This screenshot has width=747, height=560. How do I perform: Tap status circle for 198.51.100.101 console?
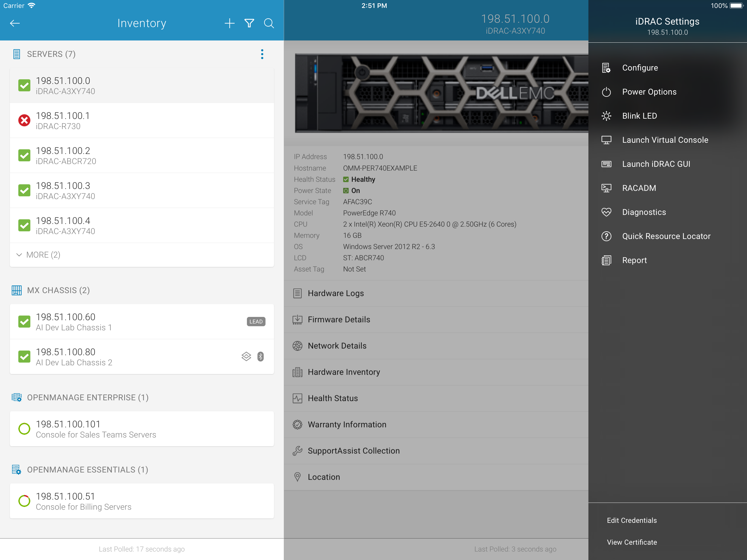click(24, 429)
